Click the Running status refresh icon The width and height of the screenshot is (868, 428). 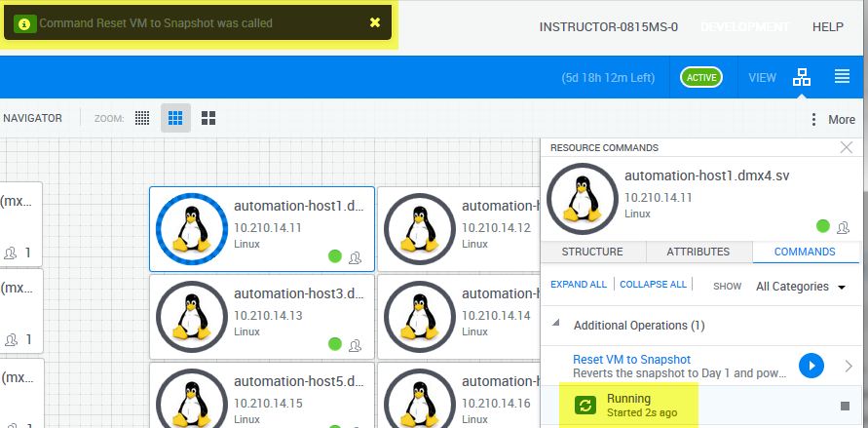(585, 406)
